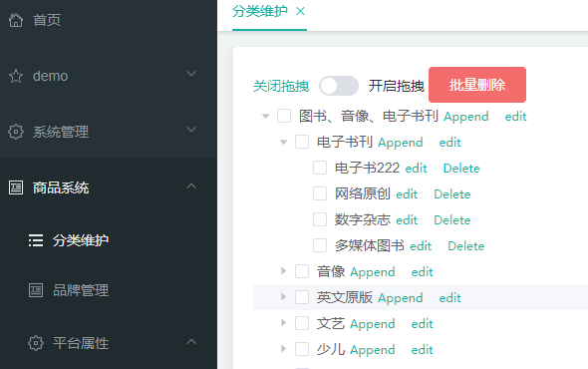Delete the 电子书222 category
The width and height of the screenshot is (588, 369).
[461, 169]
